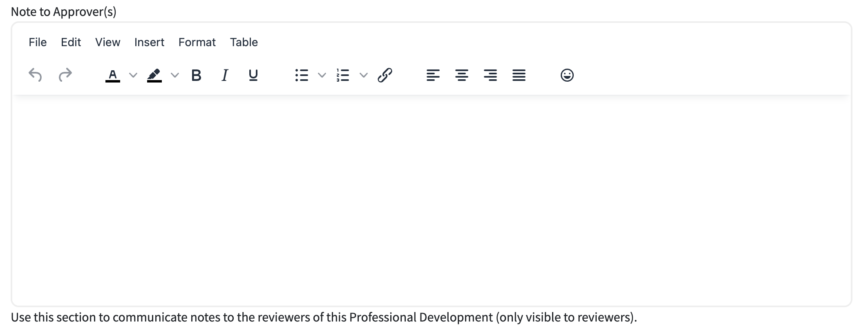Image resolution: width=868 pixels, height=335 pixels.
Task: Open the Format menu
Action: [197, 42]
